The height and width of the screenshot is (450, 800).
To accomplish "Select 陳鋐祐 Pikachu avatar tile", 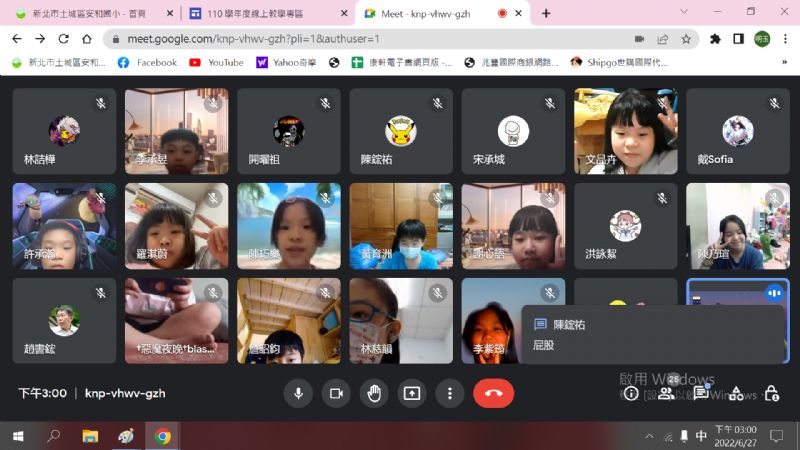I will [401, 131].
